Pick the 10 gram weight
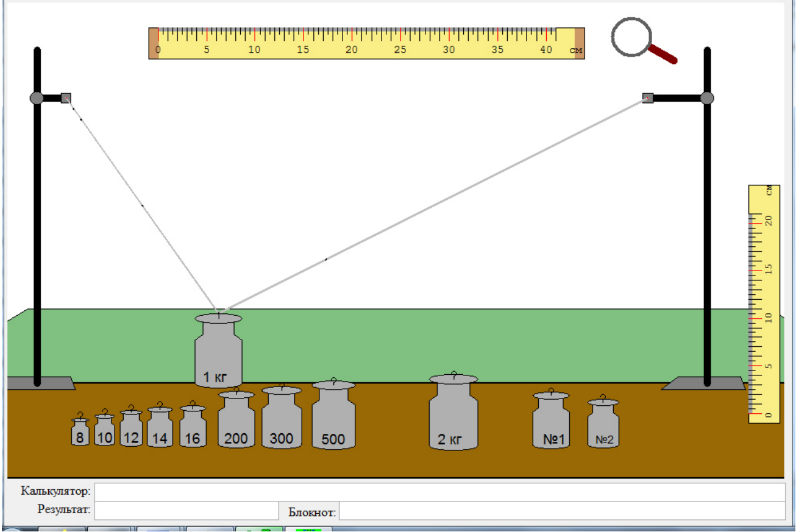This screenshot has height=532, width=796. click(x=105, y=428)
